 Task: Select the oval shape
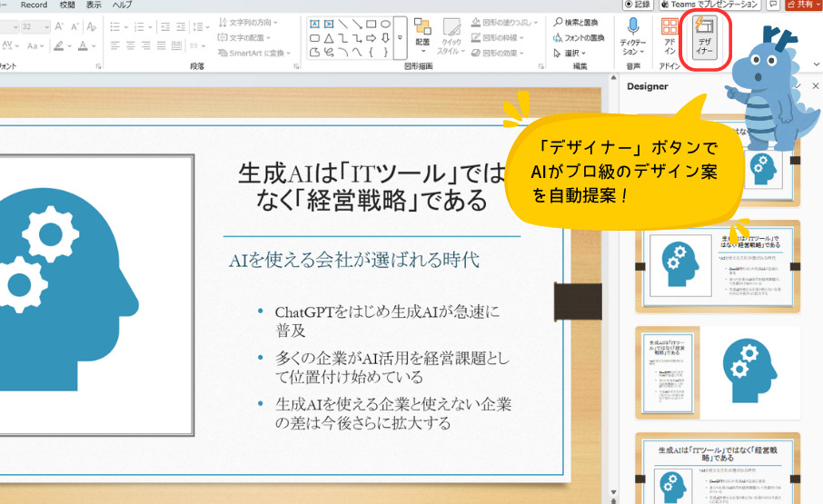(x=385, y=25)
